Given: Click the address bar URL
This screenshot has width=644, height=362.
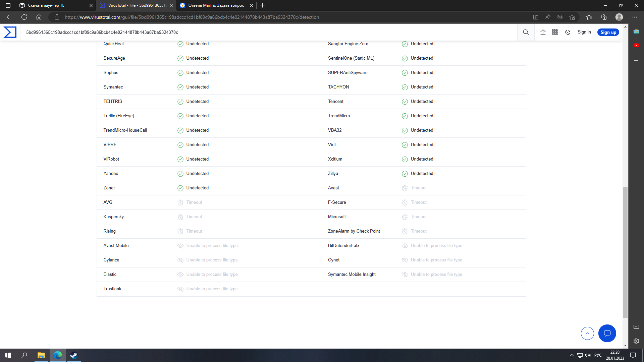Looking at the screenshot, I should [x=192, y=17].
